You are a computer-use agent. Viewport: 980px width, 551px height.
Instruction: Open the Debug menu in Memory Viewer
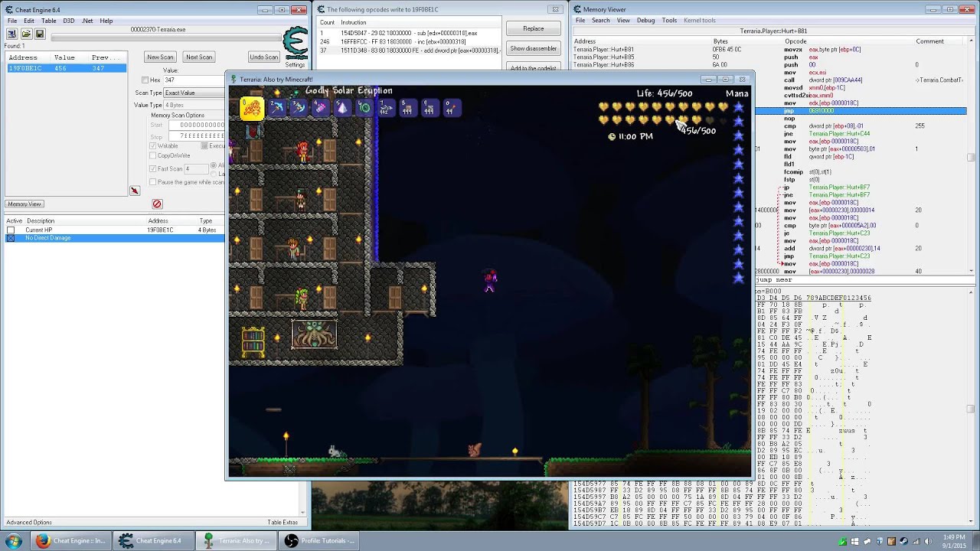pyautogui.click(x=645, y=21)
